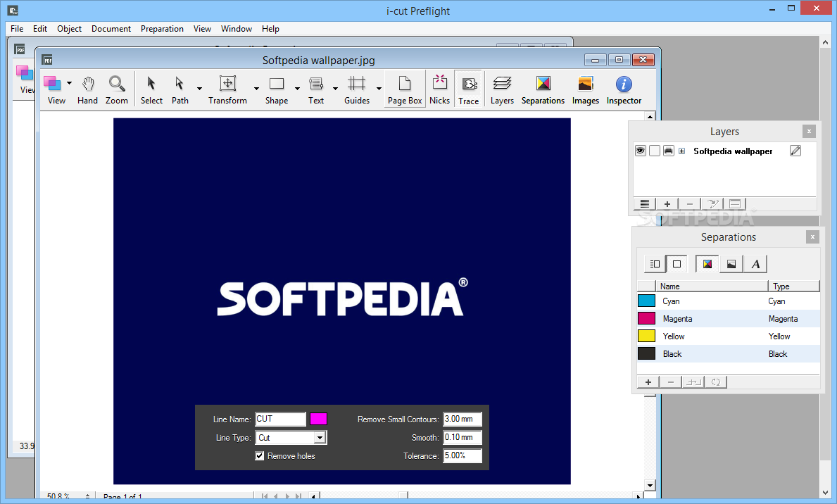Open the Layers panel from toolbar
The width and height of the screenshot is (837, 504).
pos(502,89)
